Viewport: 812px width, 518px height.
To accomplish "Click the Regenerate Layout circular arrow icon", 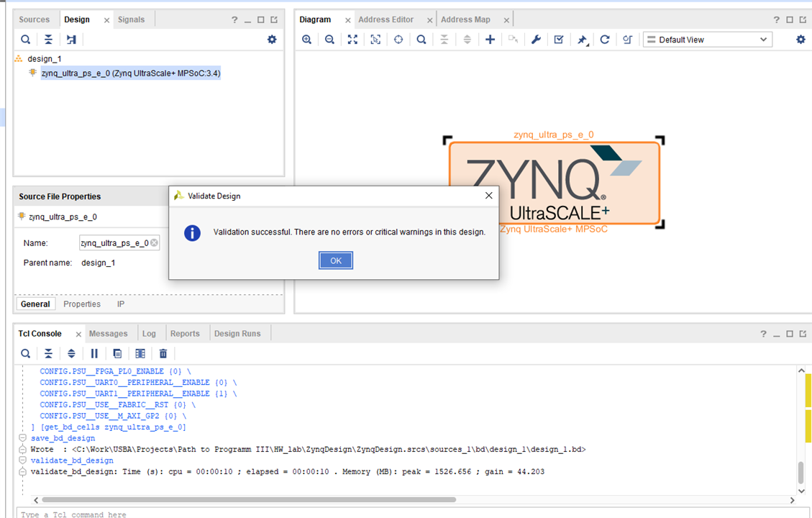I will 605,40.
